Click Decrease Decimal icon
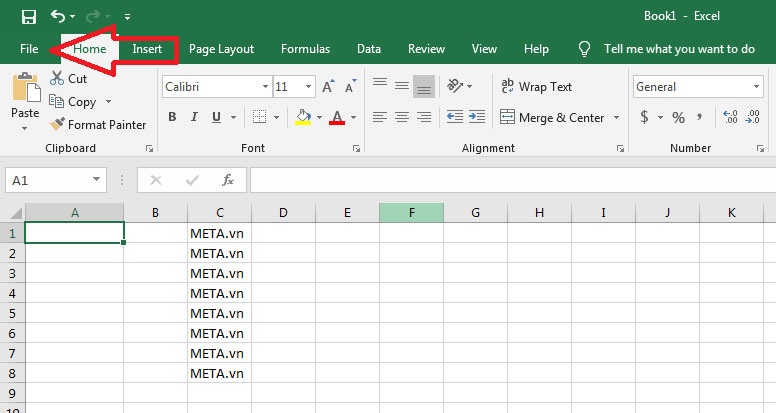The height and width of the screenshot is (413, 776). [752, 117]
